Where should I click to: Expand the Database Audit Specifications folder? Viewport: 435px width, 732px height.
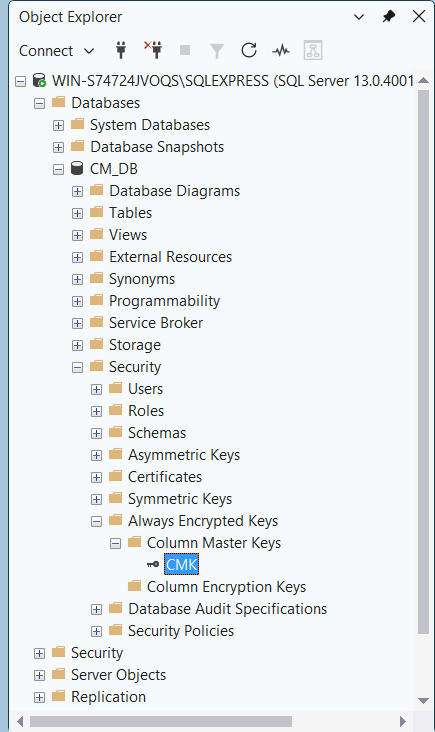coord(96,609)
